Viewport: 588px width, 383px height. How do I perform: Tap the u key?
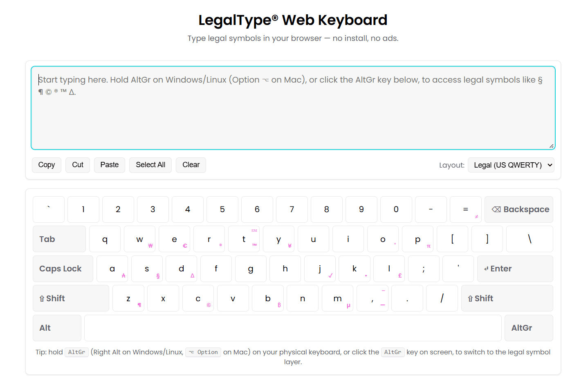point(313,239)
